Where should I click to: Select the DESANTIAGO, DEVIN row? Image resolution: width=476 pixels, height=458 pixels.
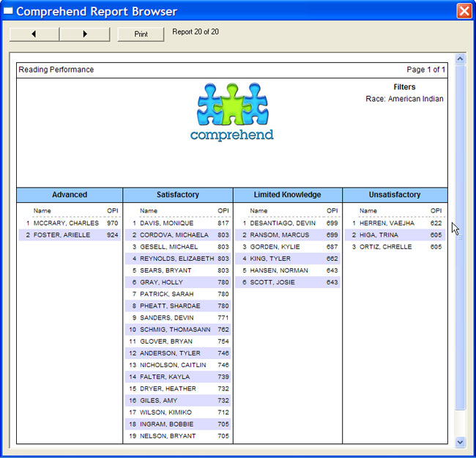pyautogui.click(x=288, y=224)
